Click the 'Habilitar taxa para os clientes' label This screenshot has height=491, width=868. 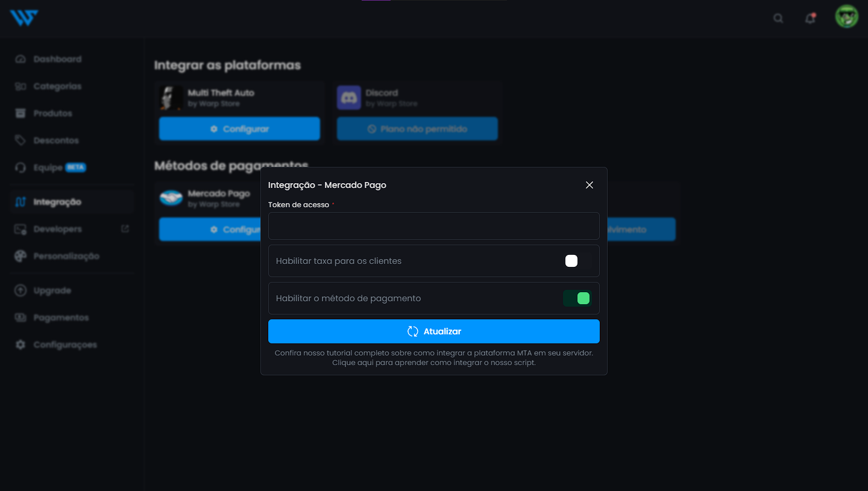click(x=339, y=261)
